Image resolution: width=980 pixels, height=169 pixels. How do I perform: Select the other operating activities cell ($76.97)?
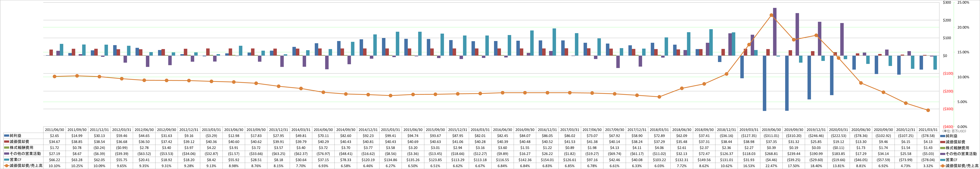(323, 154)
